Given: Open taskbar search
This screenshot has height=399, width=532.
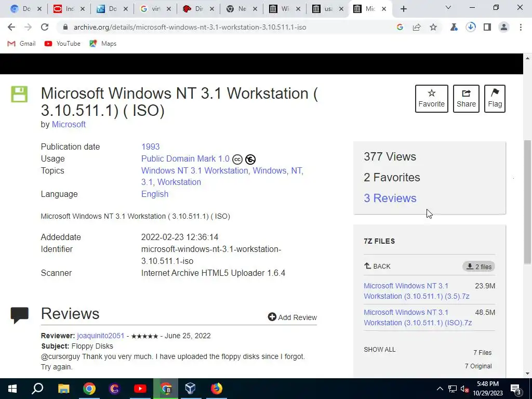Looking at the screenshot, I should coord(37,389).
